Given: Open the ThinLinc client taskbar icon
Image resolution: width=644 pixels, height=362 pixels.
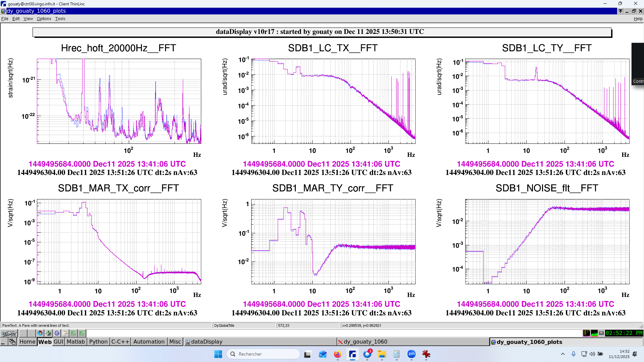Looking at the screenshot, I should [x=352, y=354].
